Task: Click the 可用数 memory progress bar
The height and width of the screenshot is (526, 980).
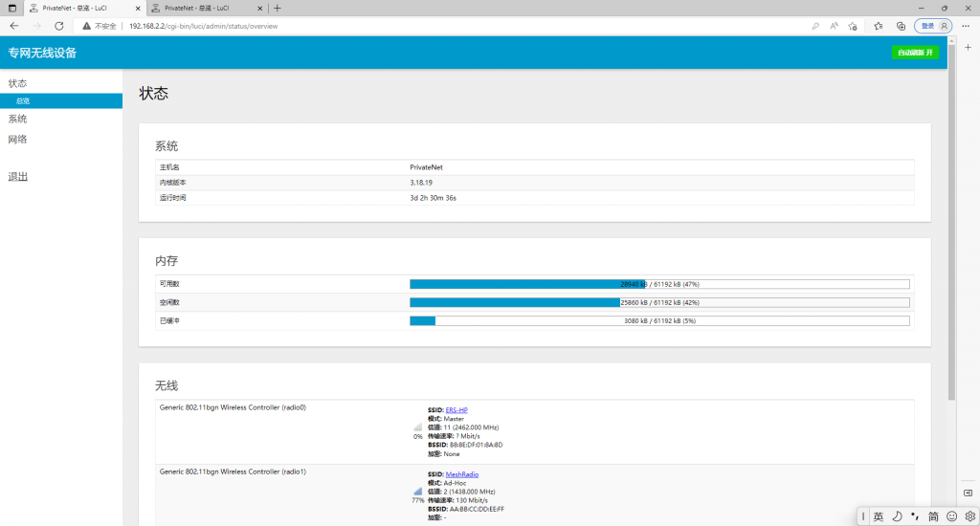Action: coord(659,284)
